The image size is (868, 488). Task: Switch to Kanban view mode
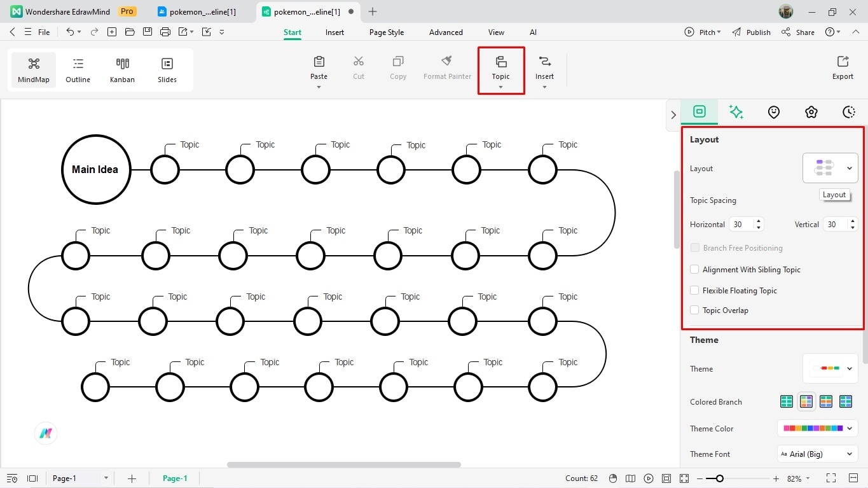(x=122, y=70)
